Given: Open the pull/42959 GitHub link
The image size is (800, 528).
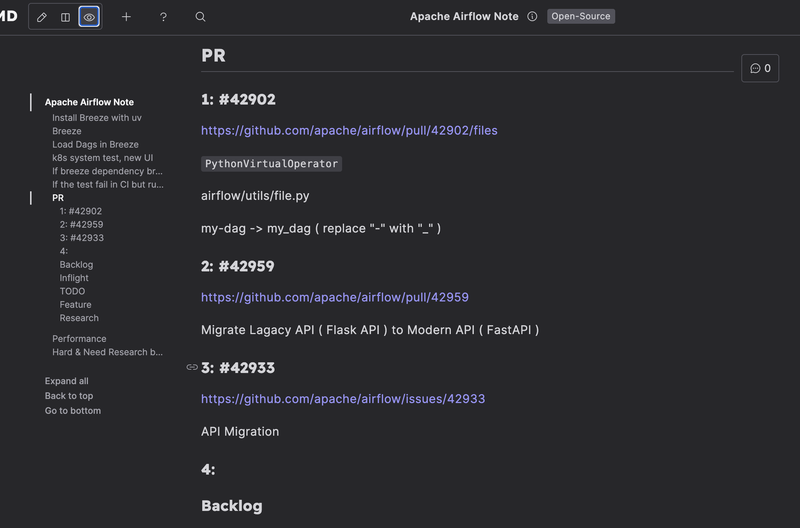Looking at the screenshot, I should point(335,297).
